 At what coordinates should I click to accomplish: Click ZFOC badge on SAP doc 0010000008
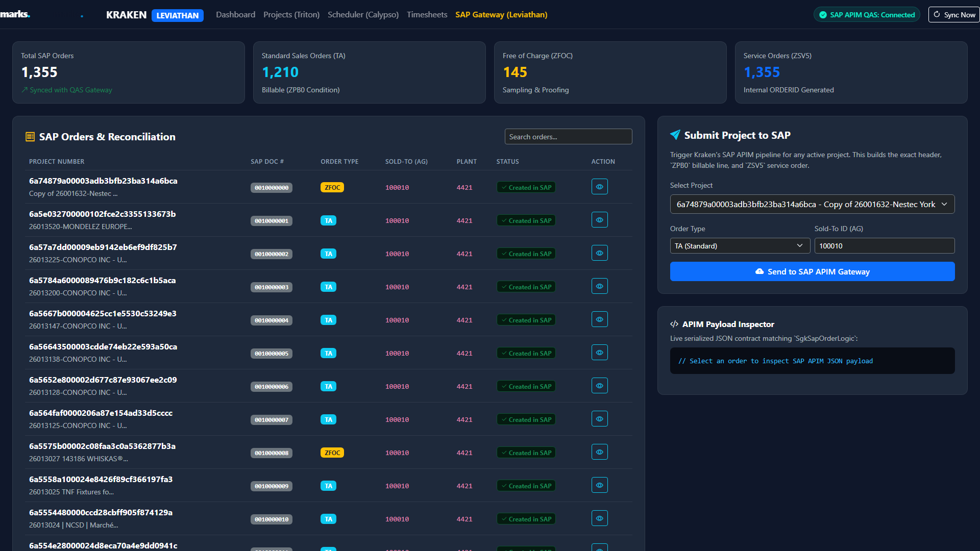point(332,453)
